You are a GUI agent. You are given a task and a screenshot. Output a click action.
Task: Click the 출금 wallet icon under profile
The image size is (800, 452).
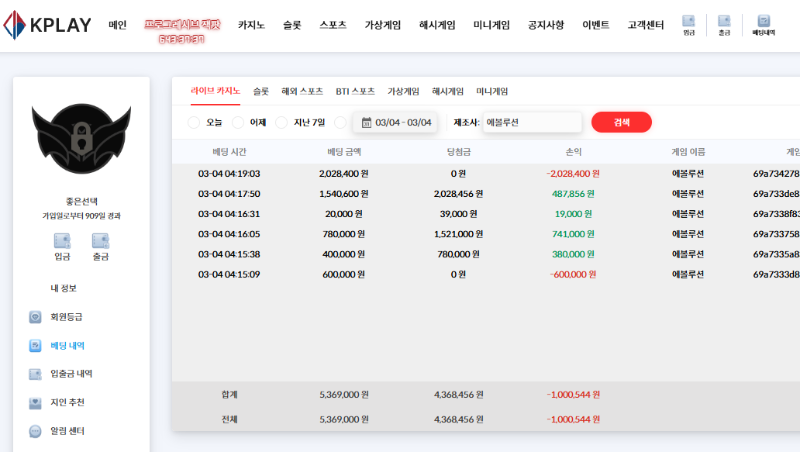point(100,245)
